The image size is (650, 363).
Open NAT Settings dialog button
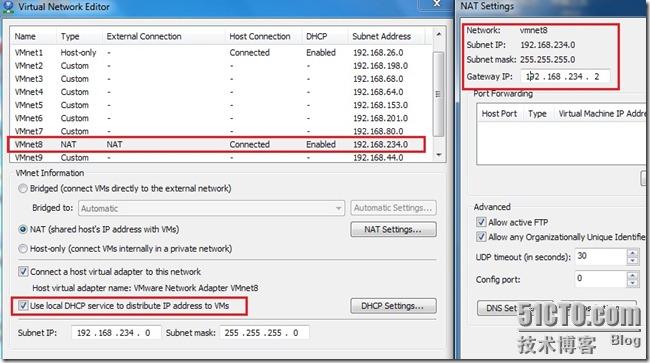tap(393, 229)
